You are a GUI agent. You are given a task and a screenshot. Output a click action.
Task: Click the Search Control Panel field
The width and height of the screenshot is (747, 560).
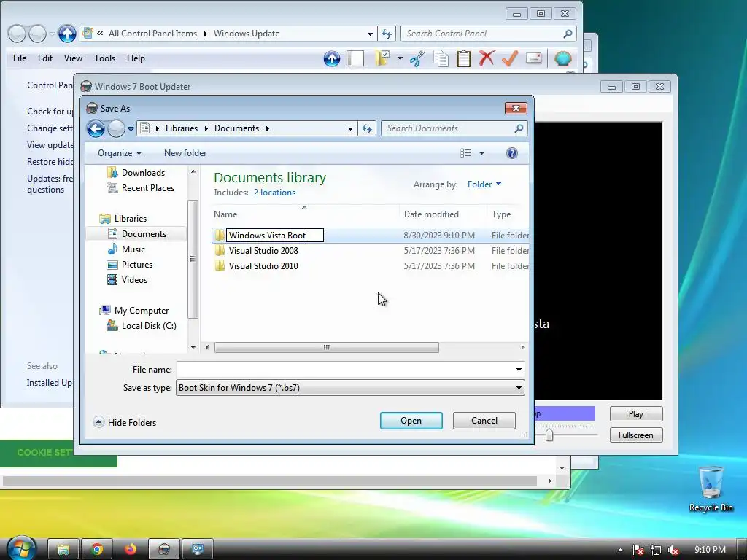pos(488,34)
